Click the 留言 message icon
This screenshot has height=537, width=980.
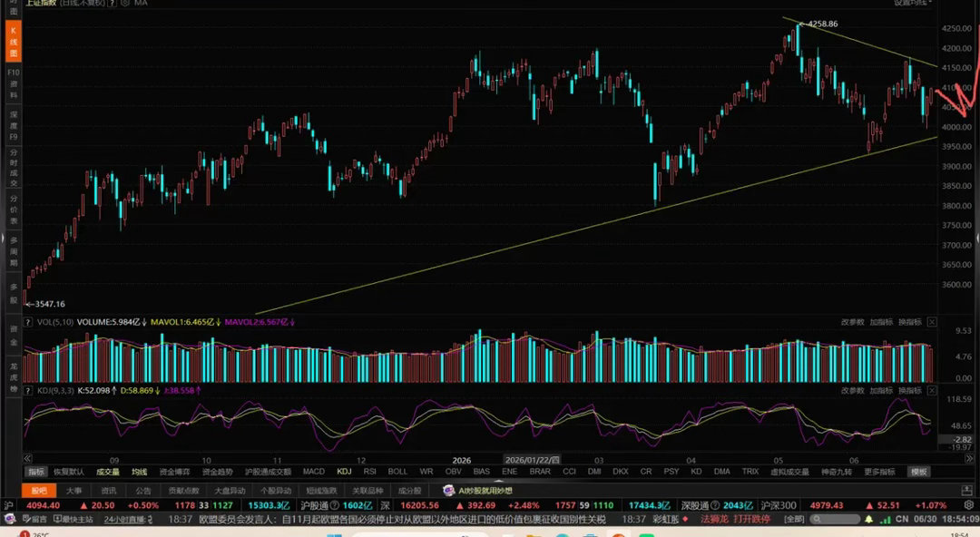pyautogui.click(x=35, y=520)
